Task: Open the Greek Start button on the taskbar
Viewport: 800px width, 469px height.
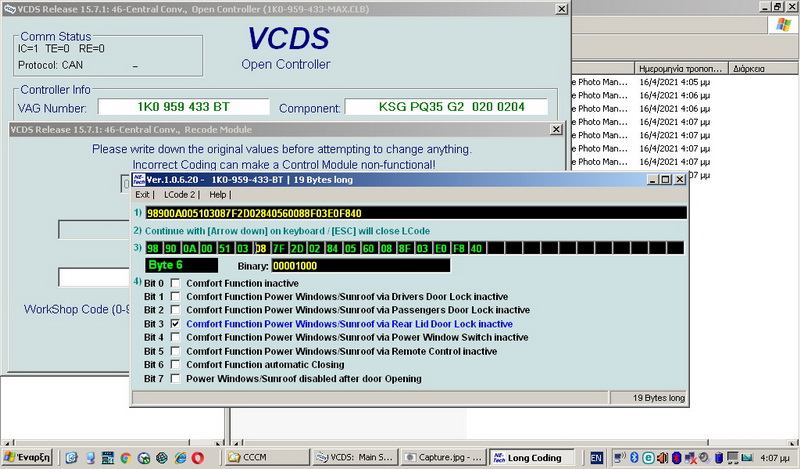Action: 27,457
